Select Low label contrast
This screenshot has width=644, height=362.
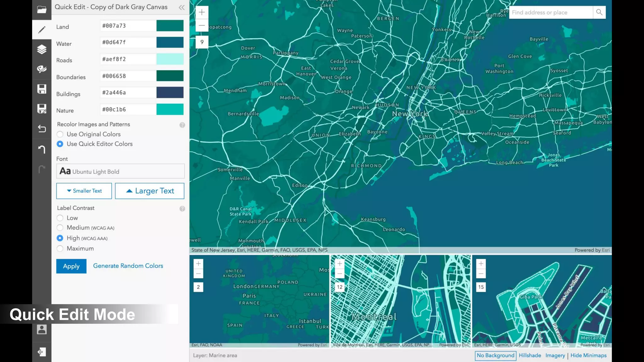click(x=60, y=218)
